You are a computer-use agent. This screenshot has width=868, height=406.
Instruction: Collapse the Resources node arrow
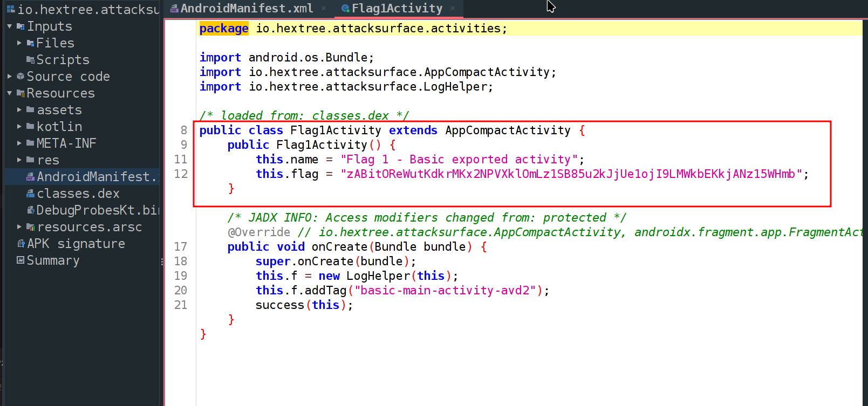(9, 93)
